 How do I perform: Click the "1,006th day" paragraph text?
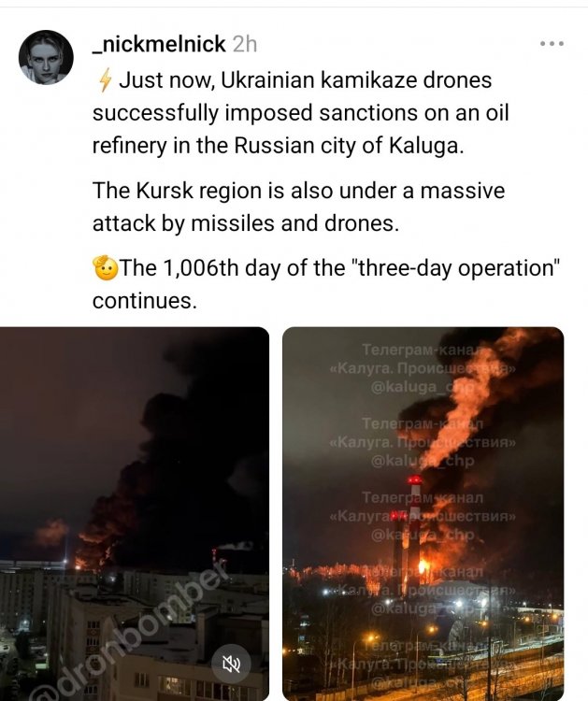(x=326, y=284)
